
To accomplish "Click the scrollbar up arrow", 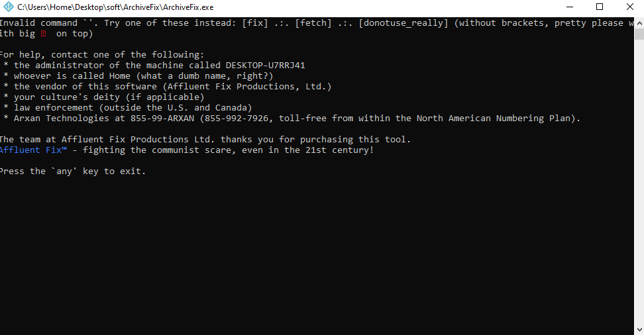I will pos(639,23).
